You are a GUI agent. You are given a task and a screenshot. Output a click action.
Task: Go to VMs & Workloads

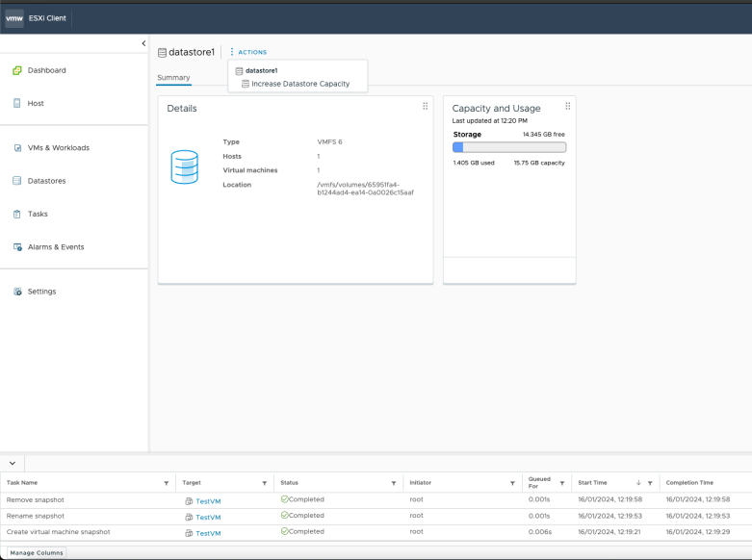(59, 147)
